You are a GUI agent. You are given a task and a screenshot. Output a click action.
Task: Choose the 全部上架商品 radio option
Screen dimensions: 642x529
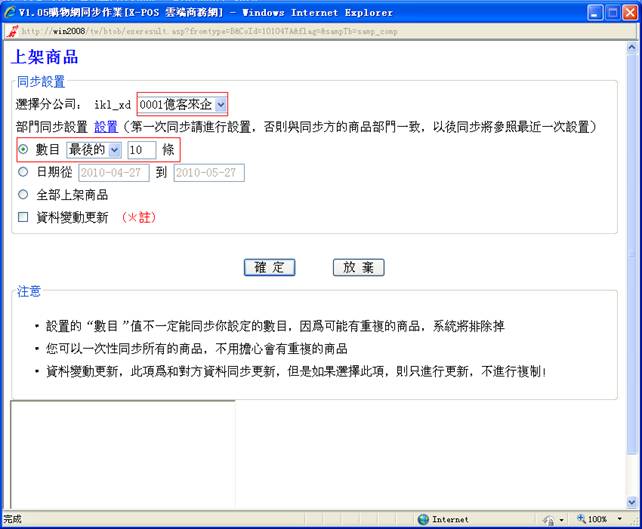point(24,194)
